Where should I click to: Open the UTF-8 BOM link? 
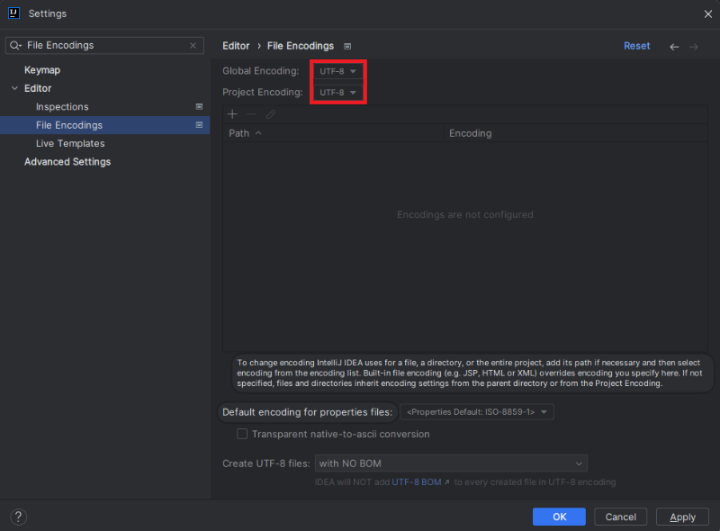pyautogui.click(x=416, y=482)
